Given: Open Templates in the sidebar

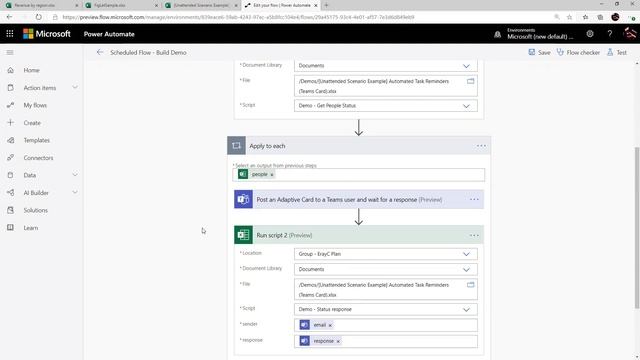Looking at the screenshot, I should tap(36, 140).
